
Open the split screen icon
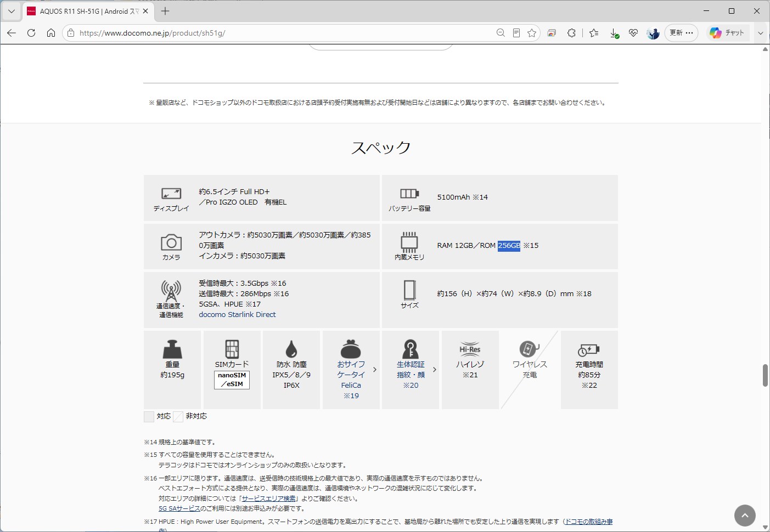(x=552, y=33)
